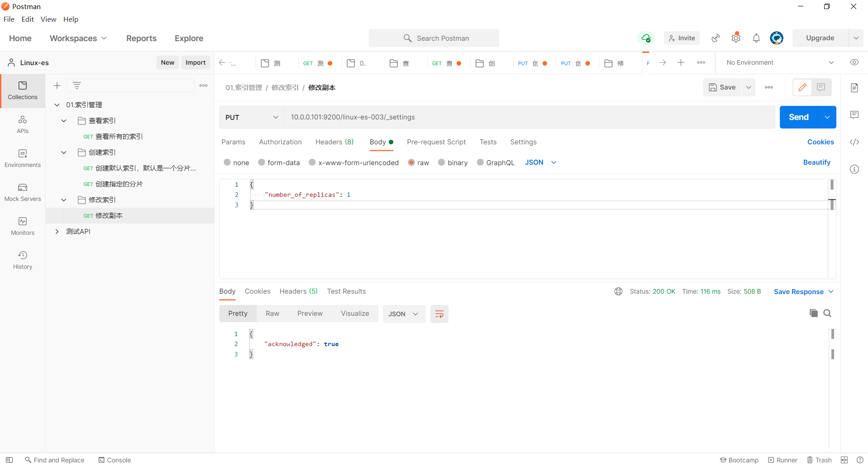Select the form-data body type

click(x=279, y=162)
